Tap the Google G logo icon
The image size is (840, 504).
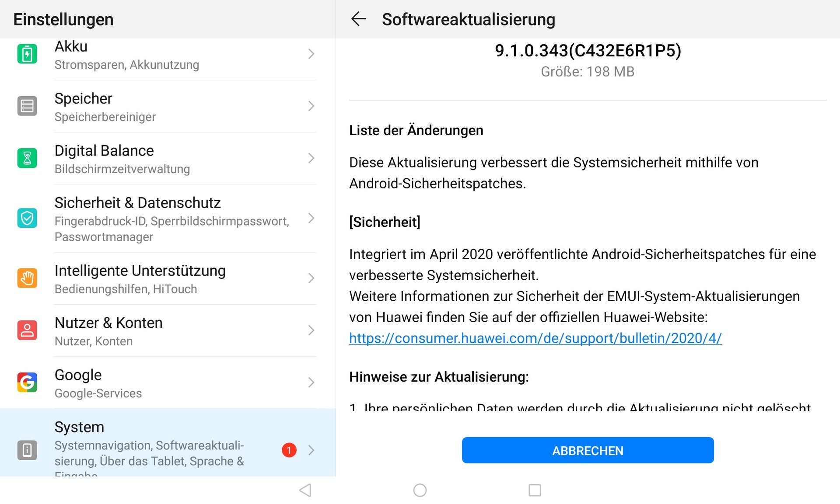[x=27, y=382]
